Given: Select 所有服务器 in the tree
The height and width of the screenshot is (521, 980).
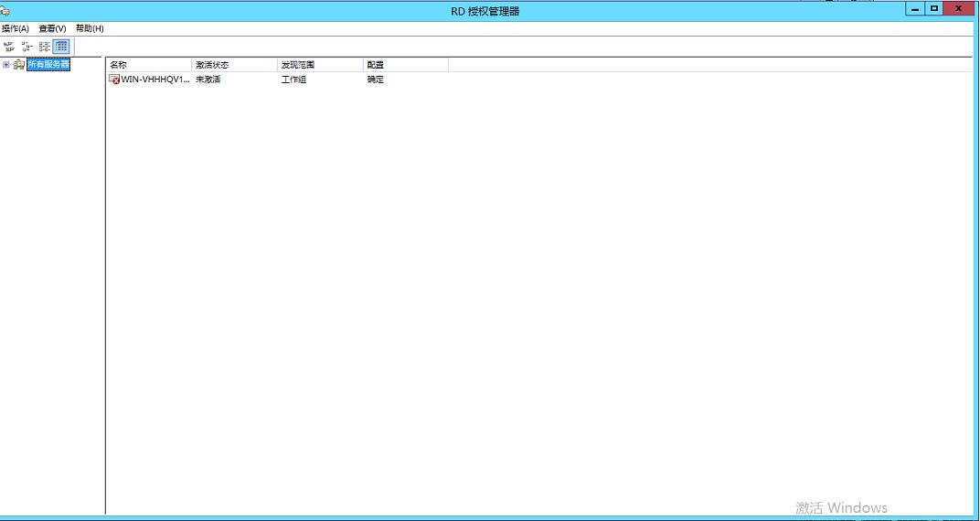Looking at the screenshot, I should point(48,64).
